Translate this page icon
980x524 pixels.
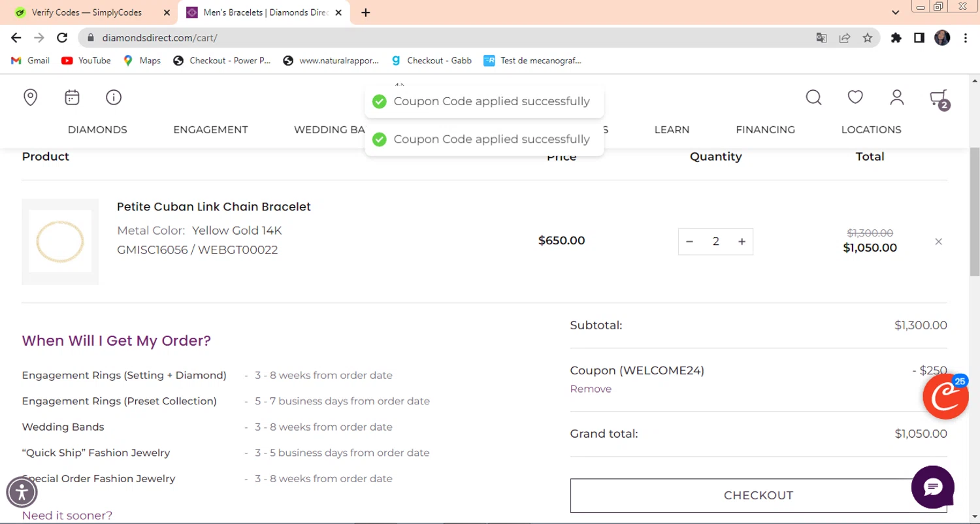point(822,38)
